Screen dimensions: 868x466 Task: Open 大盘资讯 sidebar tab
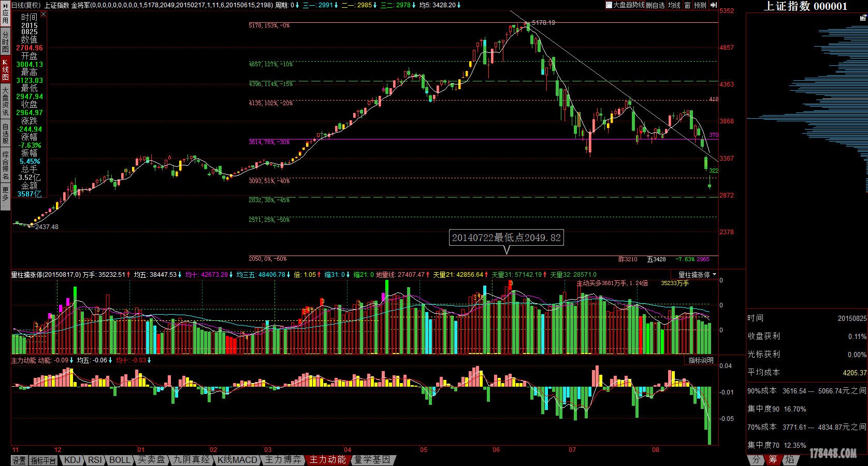(5, 102)
